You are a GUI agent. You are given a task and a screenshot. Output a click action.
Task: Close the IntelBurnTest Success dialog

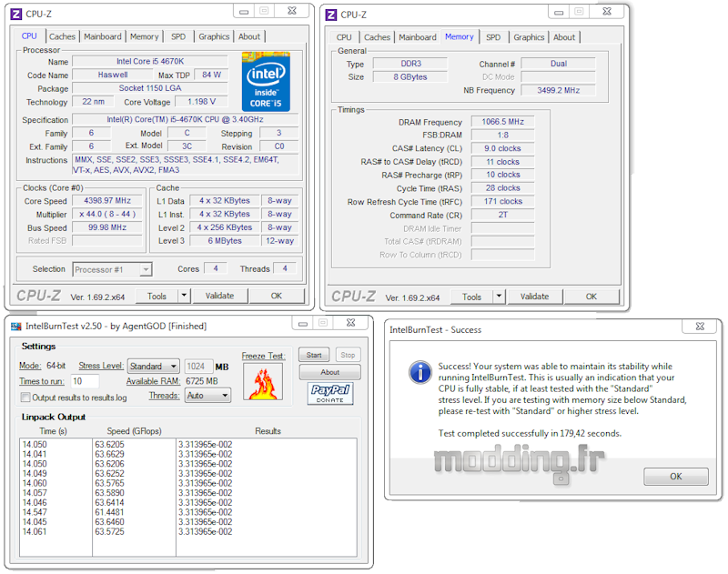coord(700,327)
